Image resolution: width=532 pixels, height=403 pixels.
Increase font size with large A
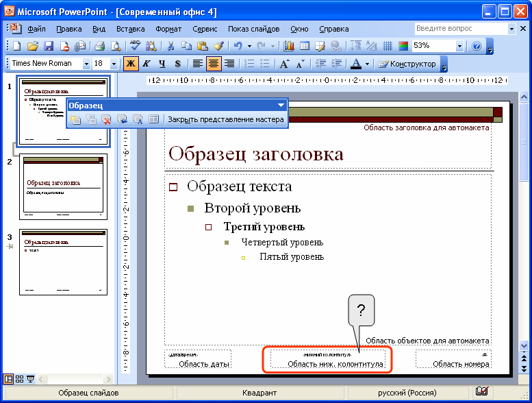pos(284,64)
